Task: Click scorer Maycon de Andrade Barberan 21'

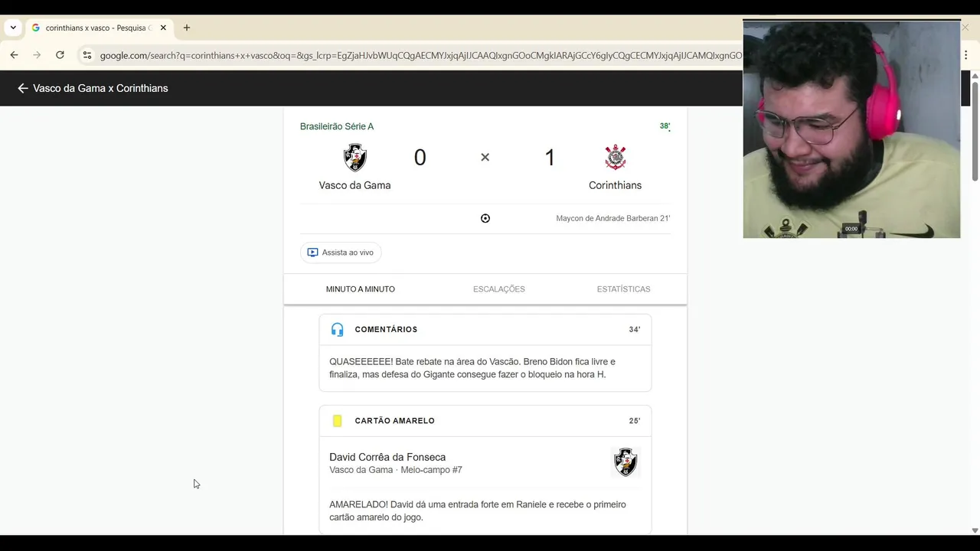Action: (613, 218)
